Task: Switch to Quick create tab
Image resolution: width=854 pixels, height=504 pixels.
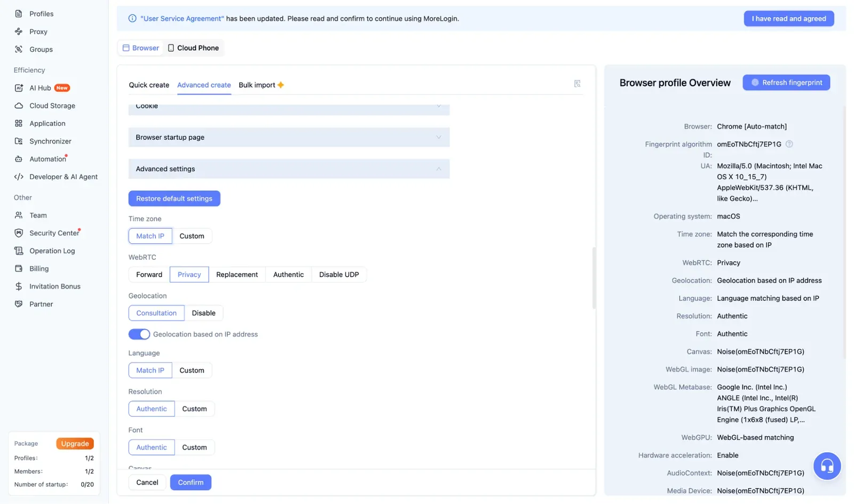Action: coord(149,85)
